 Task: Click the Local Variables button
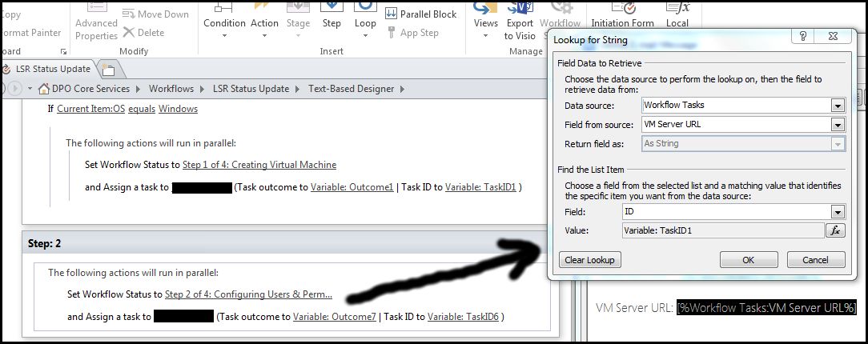[677, 17]
